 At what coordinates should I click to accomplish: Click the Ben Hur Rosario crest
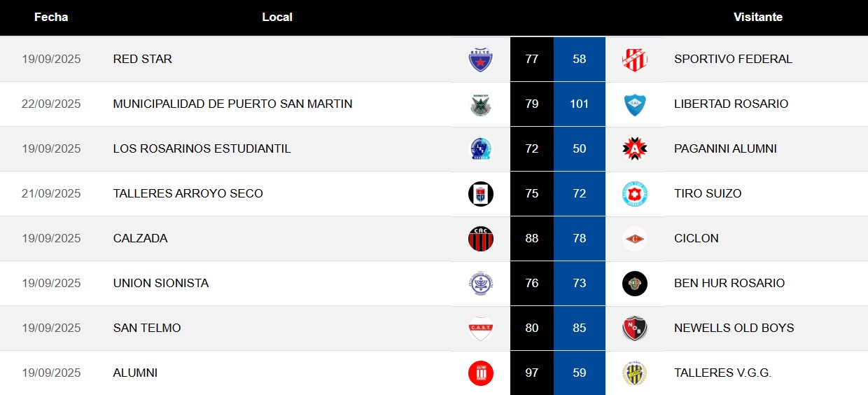634,284
